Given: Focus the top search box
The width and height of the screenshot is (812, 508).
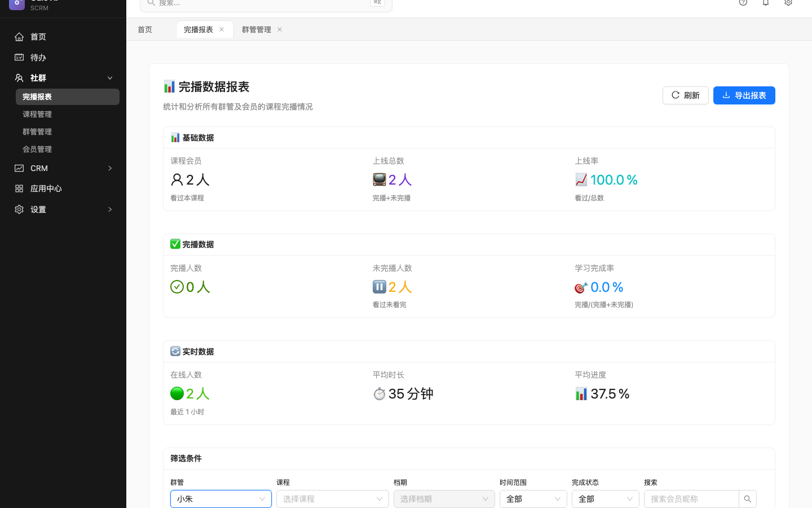Looking at the screenshot, I should pos(266,3).
